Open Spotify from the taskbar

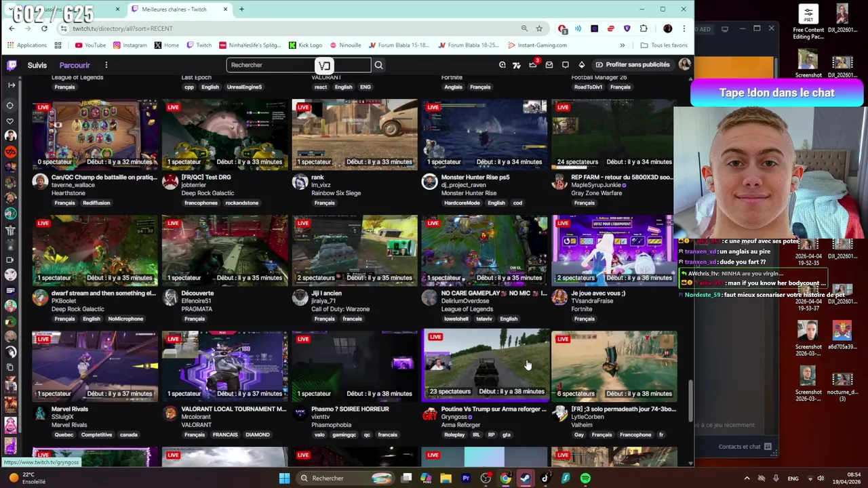click(585, 479)
